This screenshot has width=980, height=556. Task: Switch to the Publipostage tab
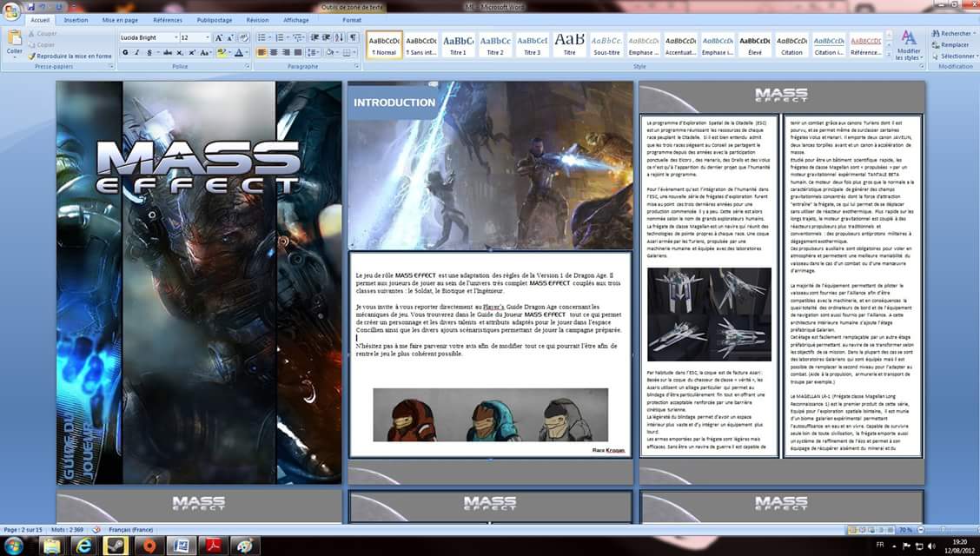[x=215, y=20]
